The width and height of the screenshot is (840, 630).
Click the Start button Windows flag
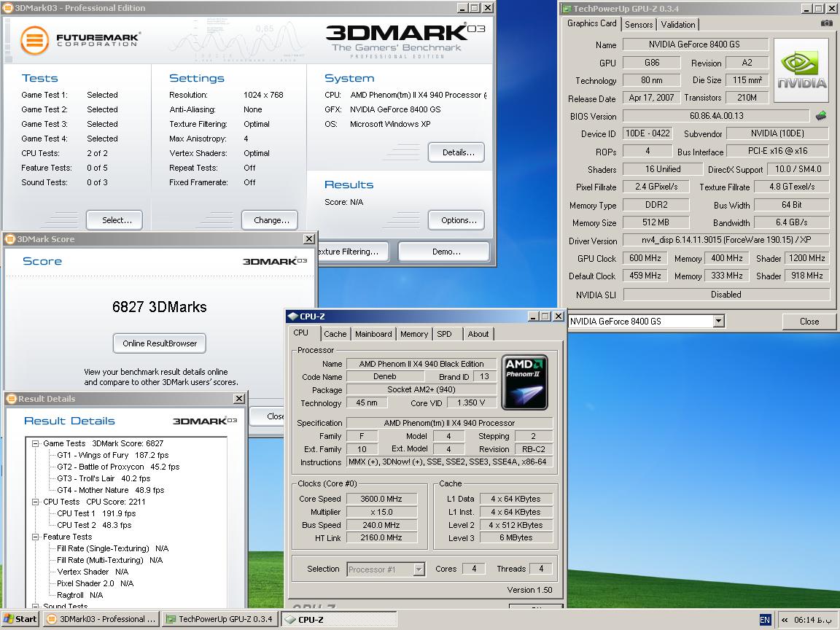[x=9, y=619]
